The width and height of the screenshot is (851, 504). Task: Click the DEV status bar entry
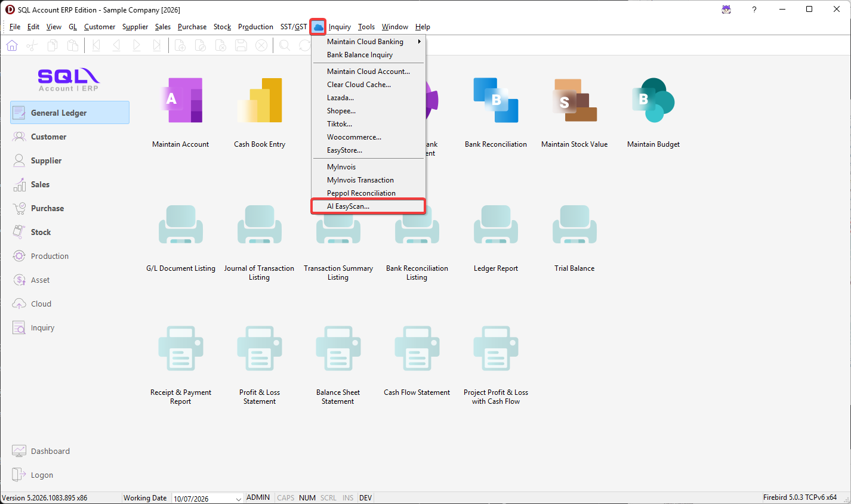click(366, 498)
